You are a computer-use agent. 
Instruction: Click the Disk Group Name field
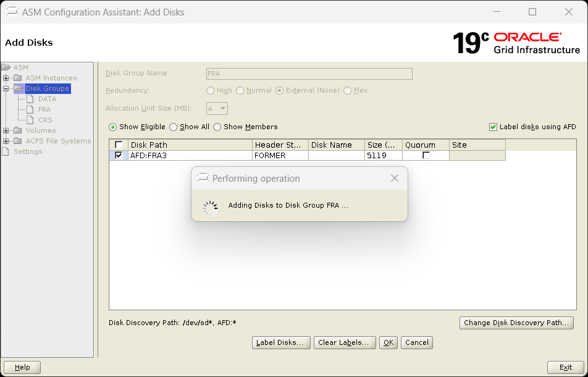pyautogui.click(x=309, y=74)
